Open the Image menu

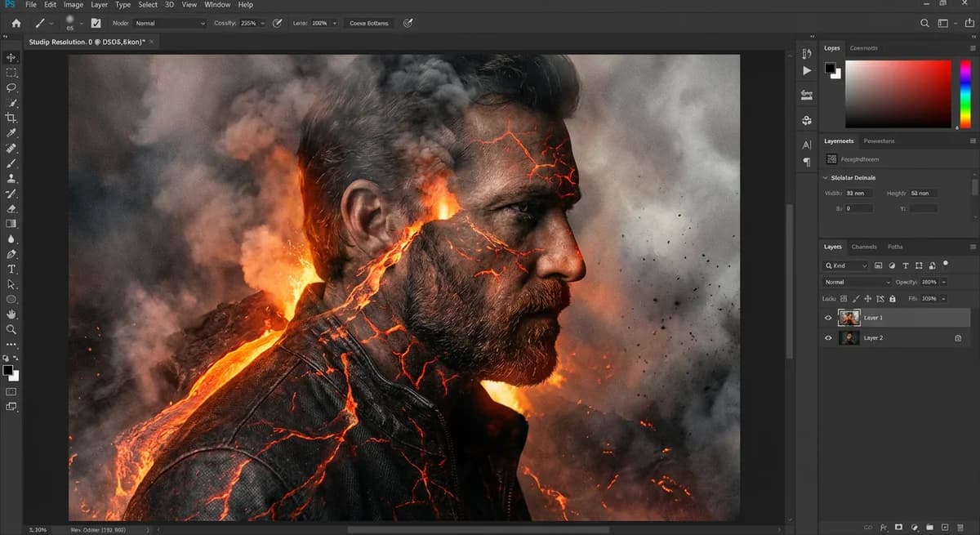click(x=73, y=5)
